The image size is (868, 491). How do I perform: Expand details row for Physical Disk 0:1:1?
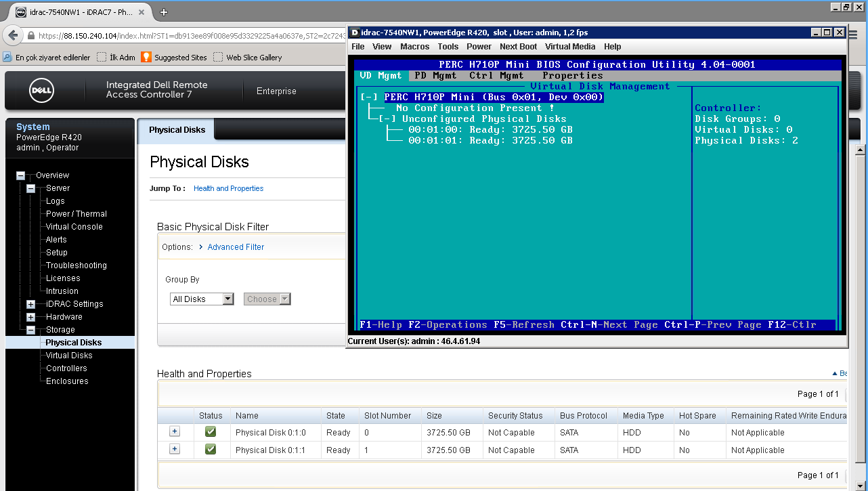(x=174, y=449)
